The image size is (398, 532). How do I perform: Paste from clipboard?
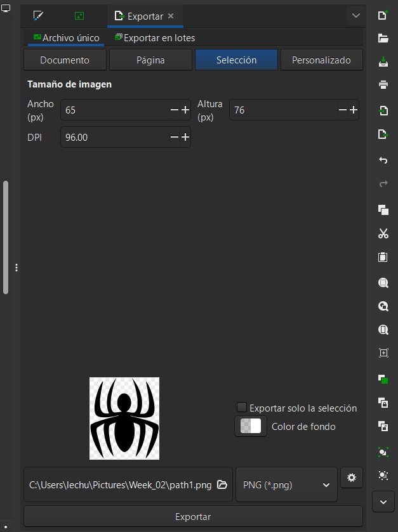click(x=383, y=257)
